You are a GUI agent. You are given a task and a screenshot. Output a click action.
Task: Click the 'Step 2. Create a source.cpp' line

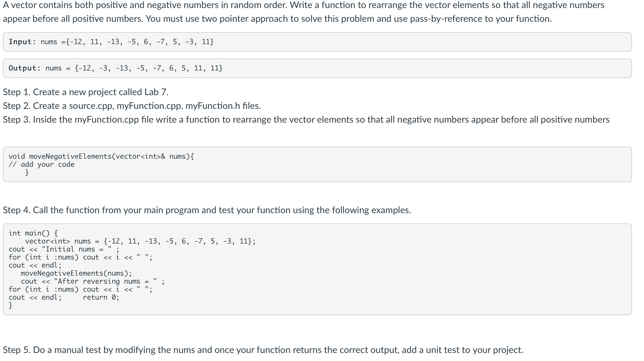[x=132, y=106]
